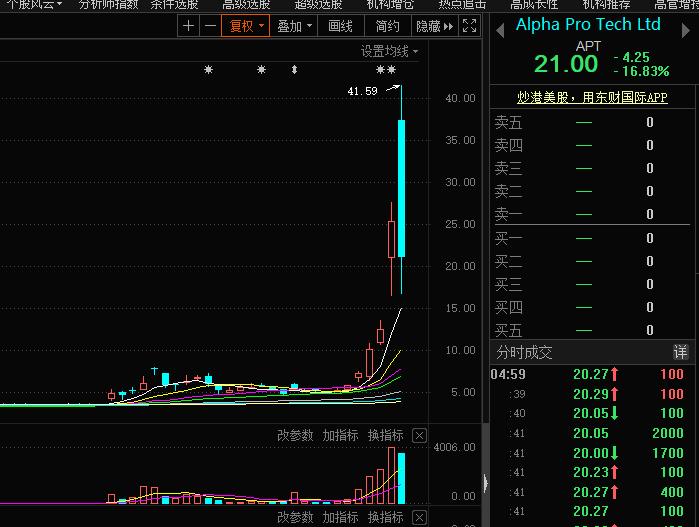Collapse side panel using splitter arrow
Viewport: 699px width, 527px height.
point(485,482)
